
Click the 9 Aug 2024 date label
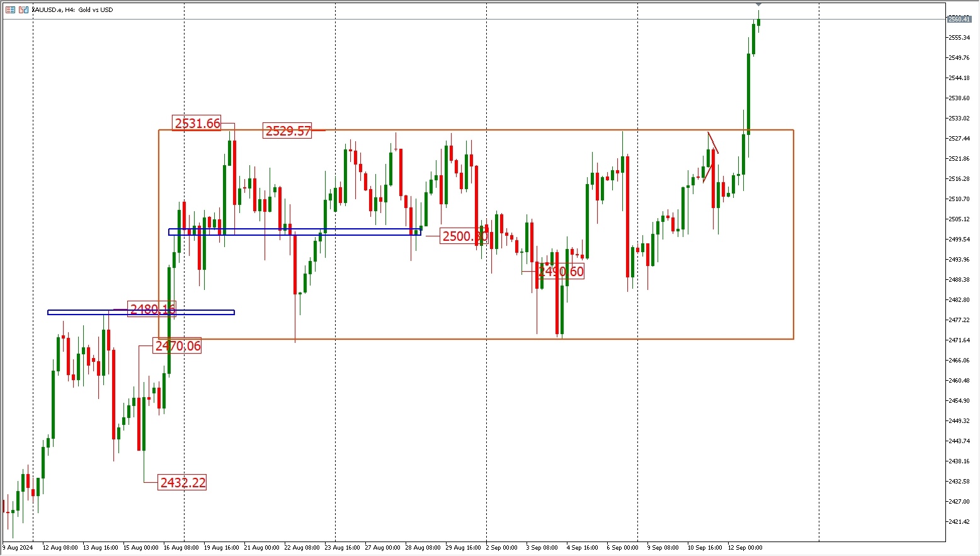(18, 548)
